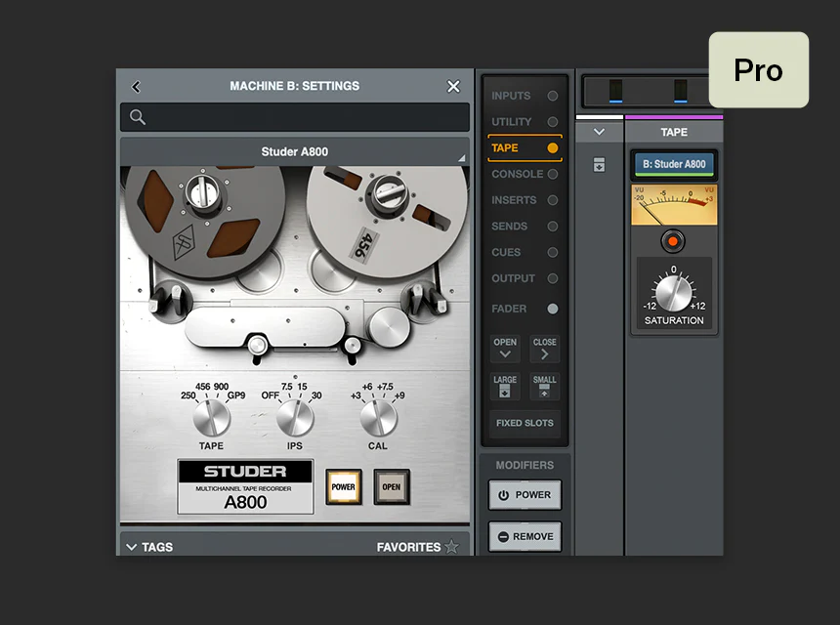
Task: Toggle the FADER section indicator
Action: [552, 309]
